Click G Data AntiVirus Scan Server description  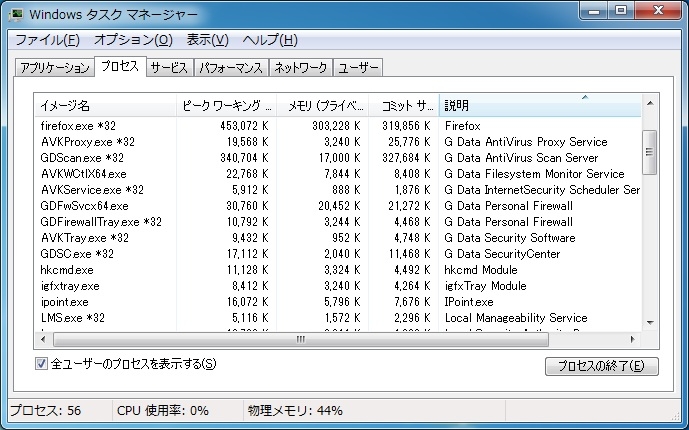point(521,158)
